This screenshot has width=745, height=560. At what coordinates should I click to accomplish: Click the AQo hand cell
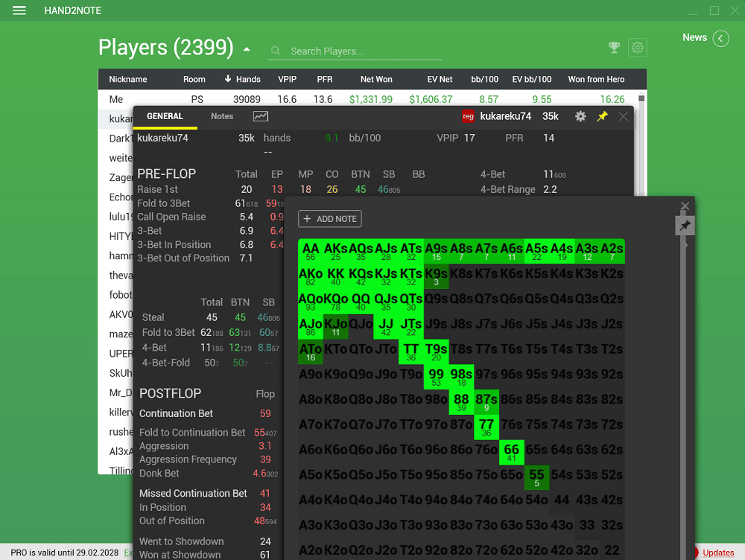tap(311, 301)
